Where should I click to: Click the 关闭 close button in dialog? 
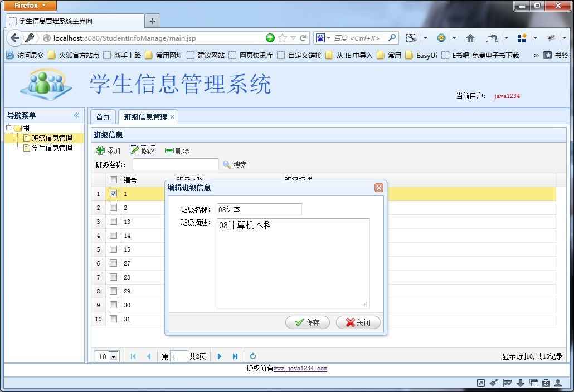click(x=358, y=322)
